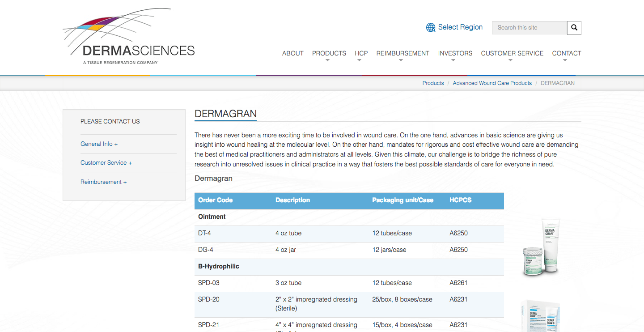Screen dimensions: 644x332
Task: Go to Products breadcrumb link
Action: pos(433,83)
